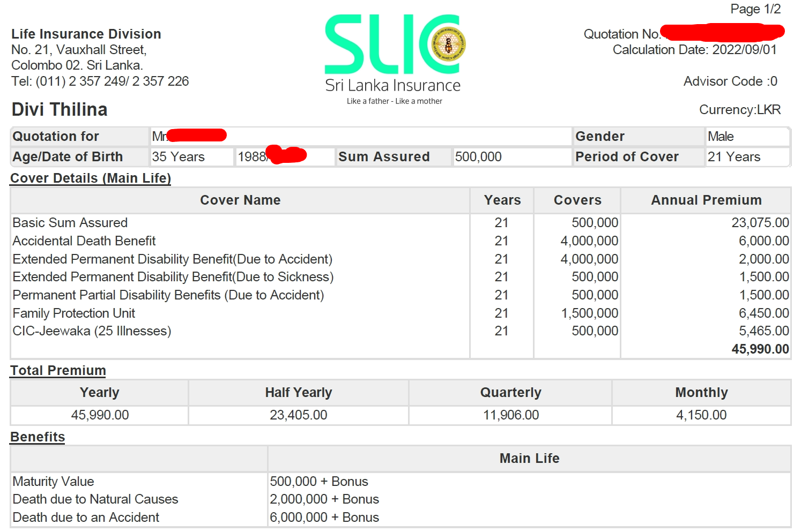Click the 'Covers' column header

(577, 200)
